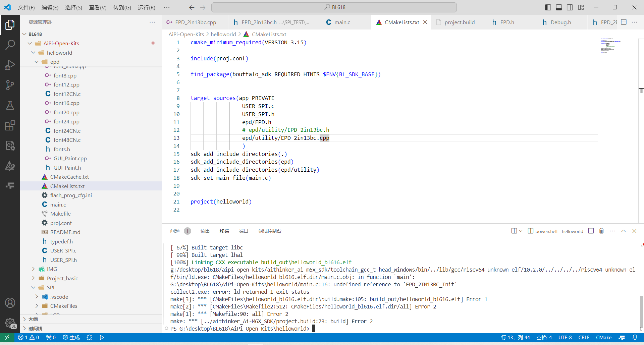This screenshot has height=345, width=644.
Task: Open the 编辑(E) menu
Action: [x=50, y=7]
